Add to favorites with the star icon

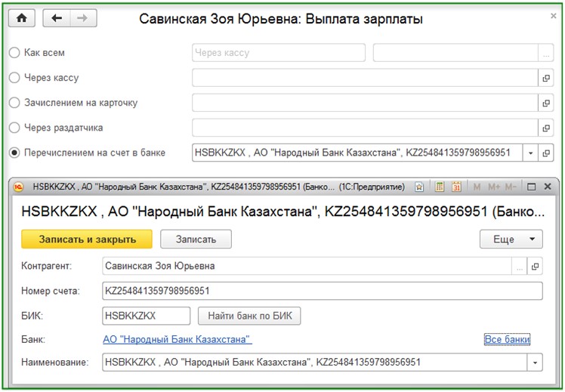click(418, 187)
